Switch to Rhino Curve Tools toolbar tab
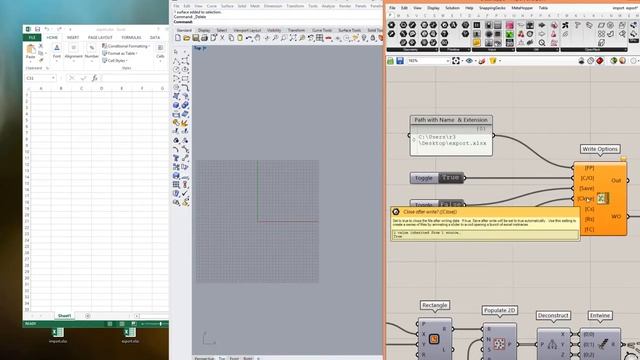This screenshot has width=640, height=360. (322, 30)
